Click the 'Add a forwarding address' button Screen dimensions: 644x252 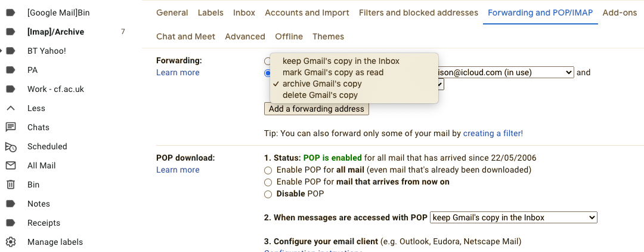pyautogui.click(x=317, y=109)
